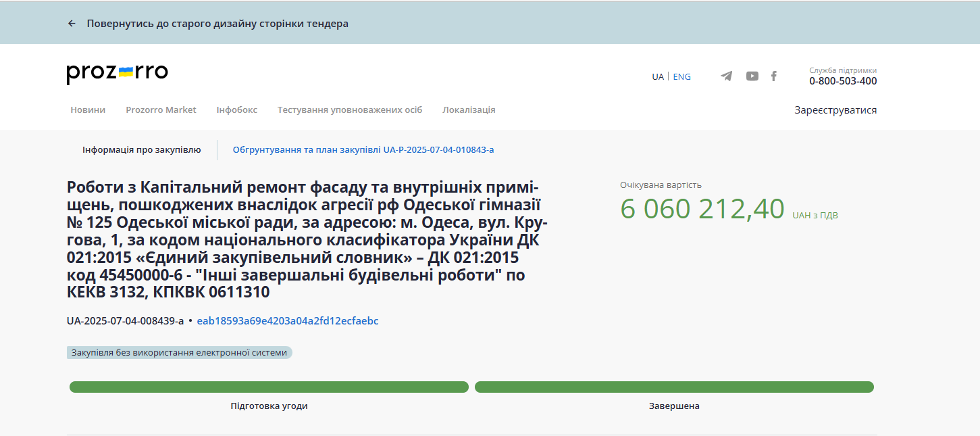Click the Завершена progress bar
Image resolution: width=980 pixels, height=436 pixels.
click(x=674, y=387)
